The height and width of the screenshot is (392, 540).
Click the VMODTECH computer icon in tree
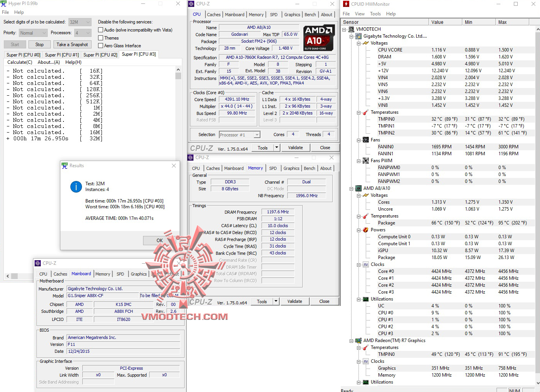click(x=352, y=29)
